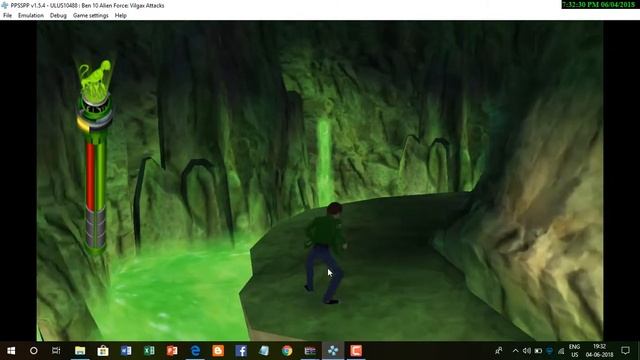Launch PowerPoint from taskbar

[x=172, y=351]
